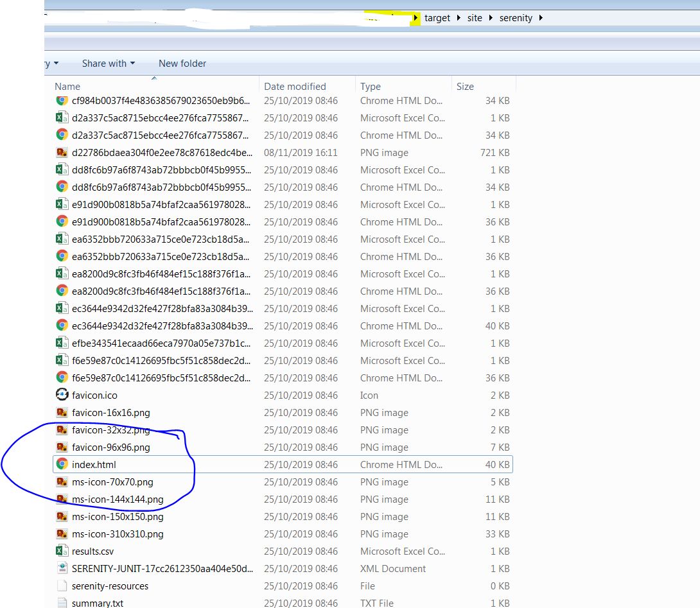Select the summary.txt file name
This screenshot has height=608, width=700.
(98, 603)
